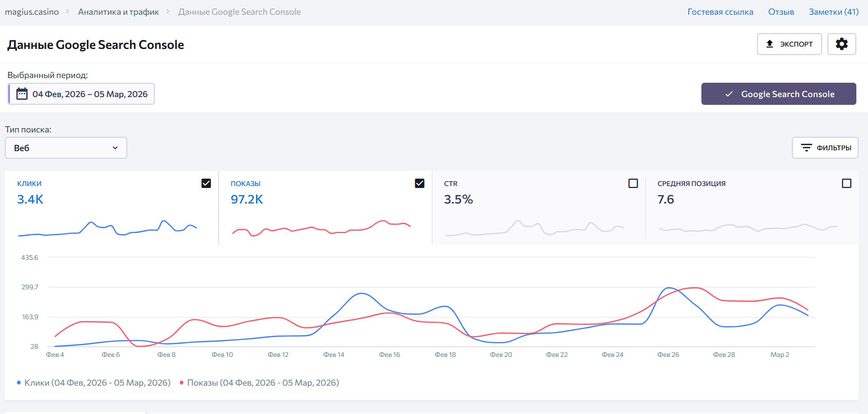Open the Гостевая ссылка link
Image resolution: width=868 pixels, height=414 pixels.
click(720, 12)
